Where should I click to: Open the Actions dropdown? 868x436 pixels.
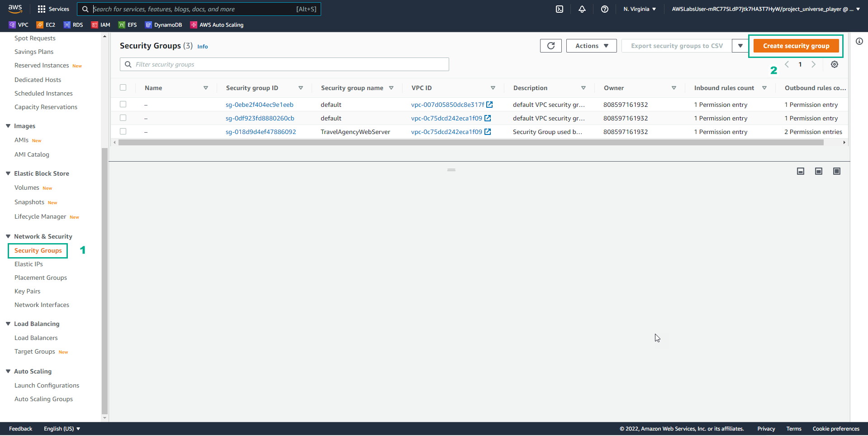(592, 46)
